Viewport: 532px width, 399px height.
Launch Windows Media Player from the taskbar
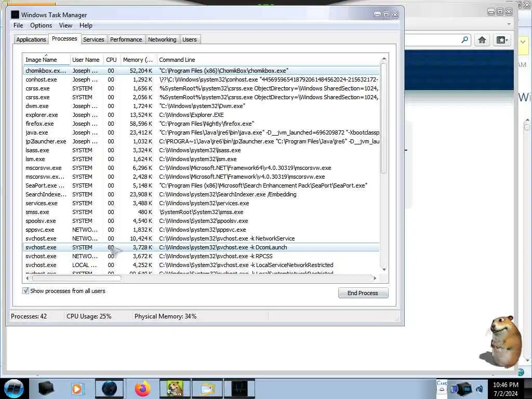click(x=77, y=389)
